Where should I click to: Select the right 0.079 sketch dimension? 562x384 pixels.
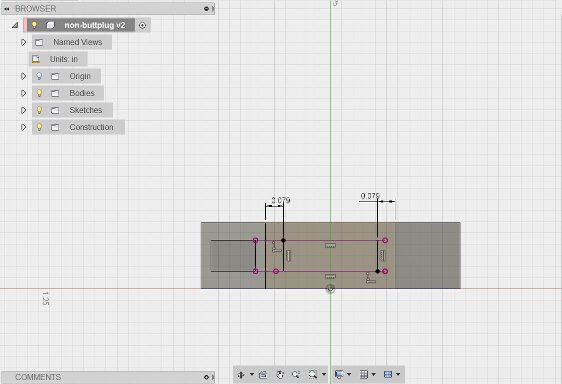(370, 196)
